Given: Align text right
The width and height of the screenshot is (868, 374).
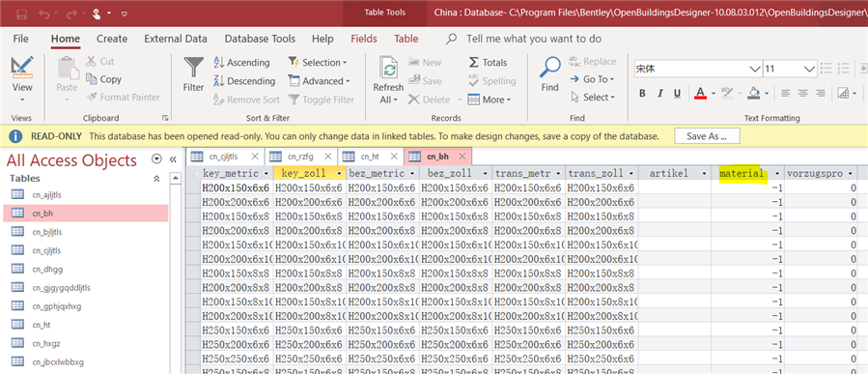Looking at the screenshot, I should point(821,93).
